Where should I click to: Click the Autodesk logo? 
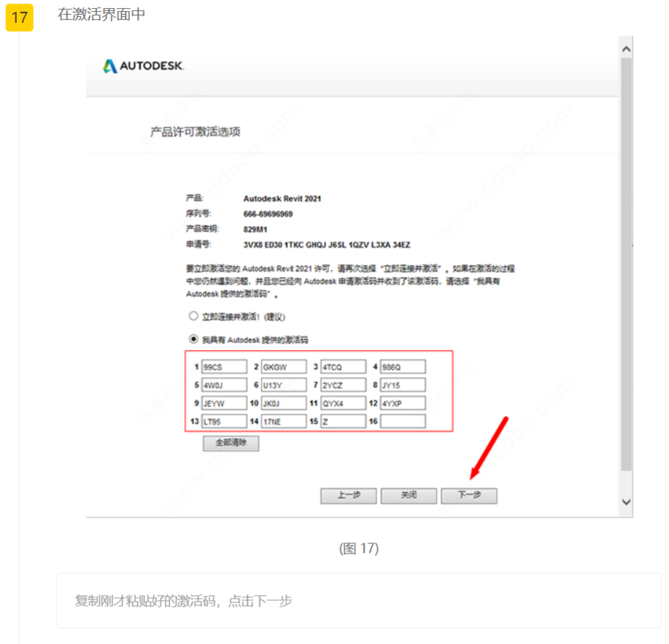143,66
